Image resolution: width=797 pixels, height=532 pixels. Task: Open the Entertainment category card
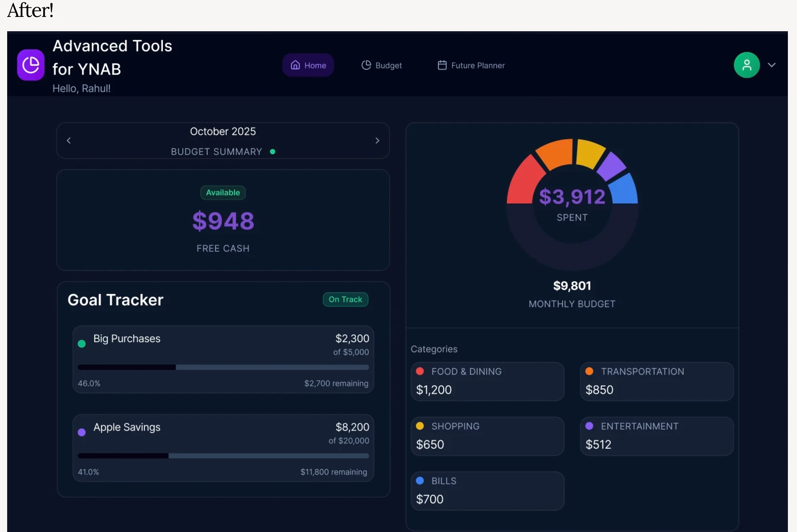(656, 436)
